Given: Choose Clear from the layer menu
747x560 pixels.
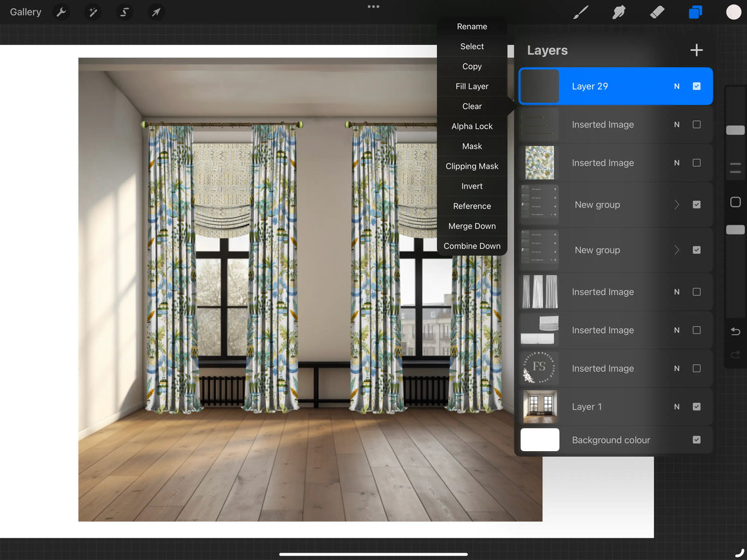Looking at the screenshot, I should 472,106.
